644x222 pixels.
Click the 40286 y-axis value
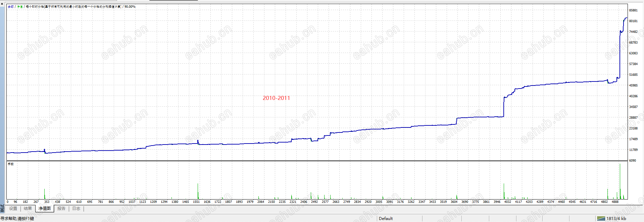tap(633, 96)
